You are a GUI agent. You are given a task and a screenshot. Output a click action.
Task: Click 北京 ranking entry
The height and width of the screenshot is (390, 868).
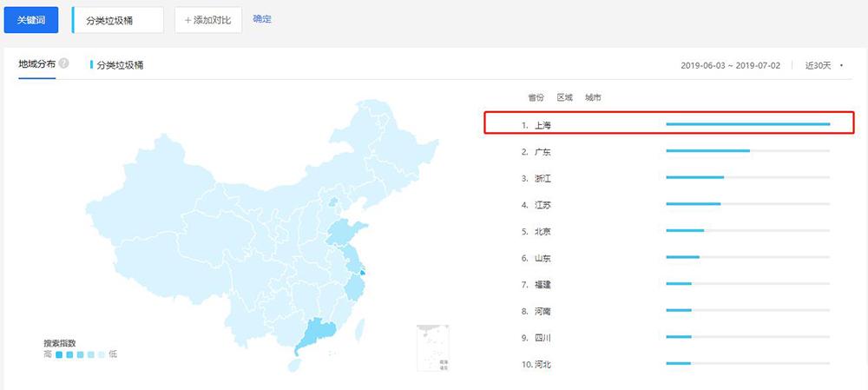(542, 231)
